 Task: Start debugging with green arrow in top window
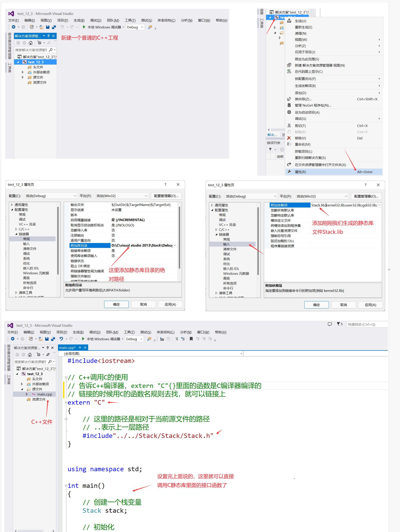84,27
